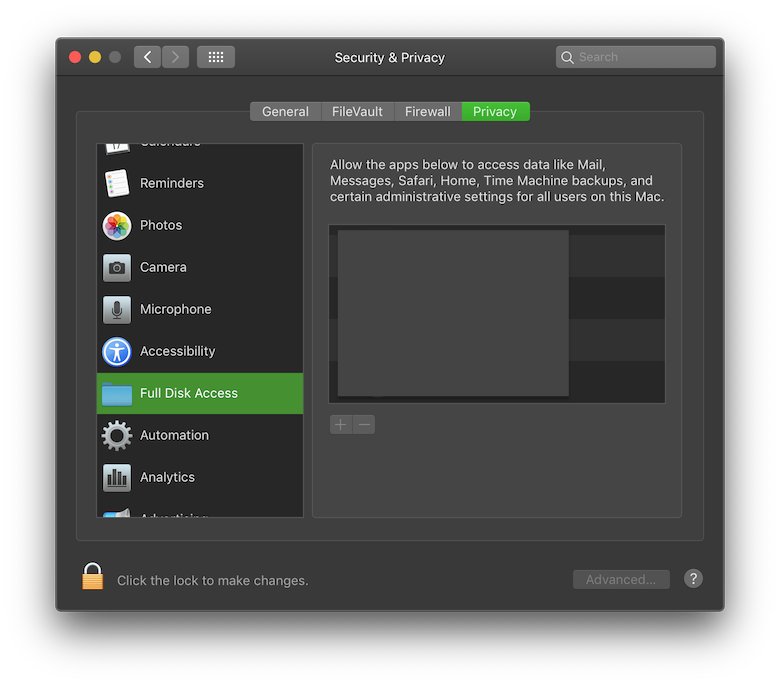Select the Microphone text label

click(x=176, y=309)
